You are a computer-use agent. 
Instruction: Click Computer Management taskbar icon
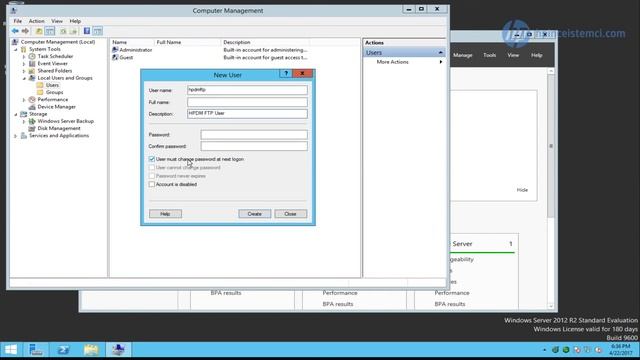coord(118,350)
